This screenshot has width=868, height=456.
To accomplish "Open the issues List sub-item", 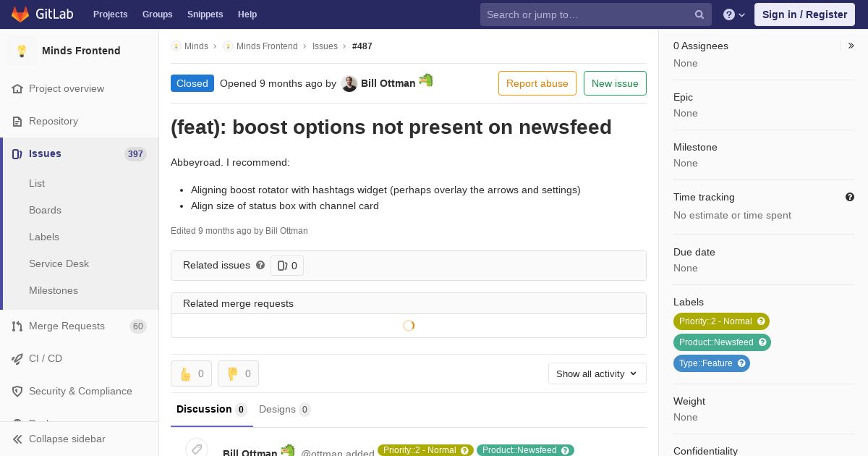I will [x=37, y=183].
